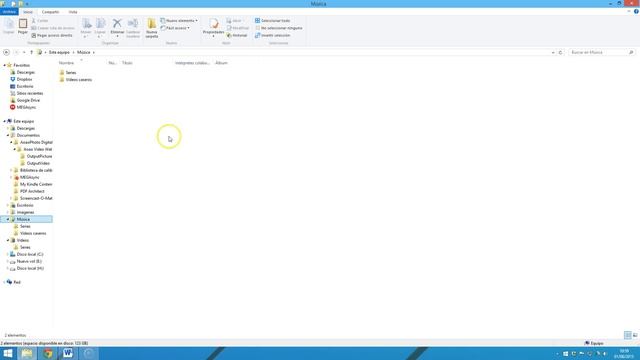The height and width of the screenshot is (360, 640).
Task: Collapse the Favoritos tree section
Action: point(4,65)
